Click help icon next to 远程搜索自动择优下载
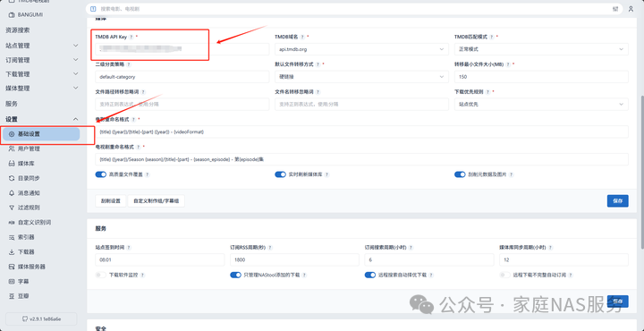Screen dimensions: 644x331 [x=430, y=276]
